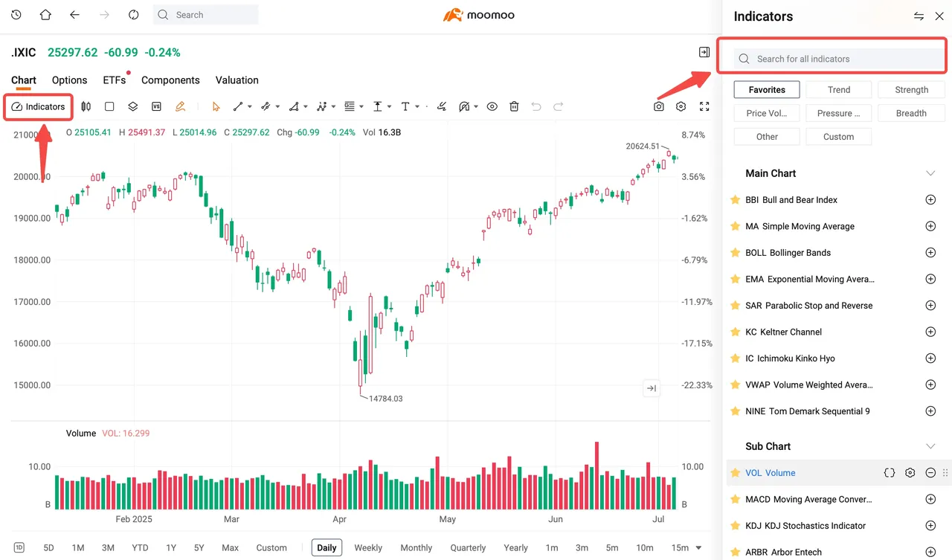Click the refresh icon in top bar
This screenshot has height=560, width=952.
click(x=134, y=15)
